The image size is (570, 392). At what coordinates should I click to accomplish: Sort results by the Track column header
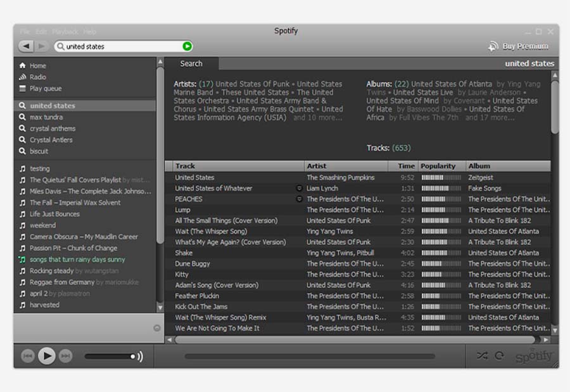tap(185, 166)
